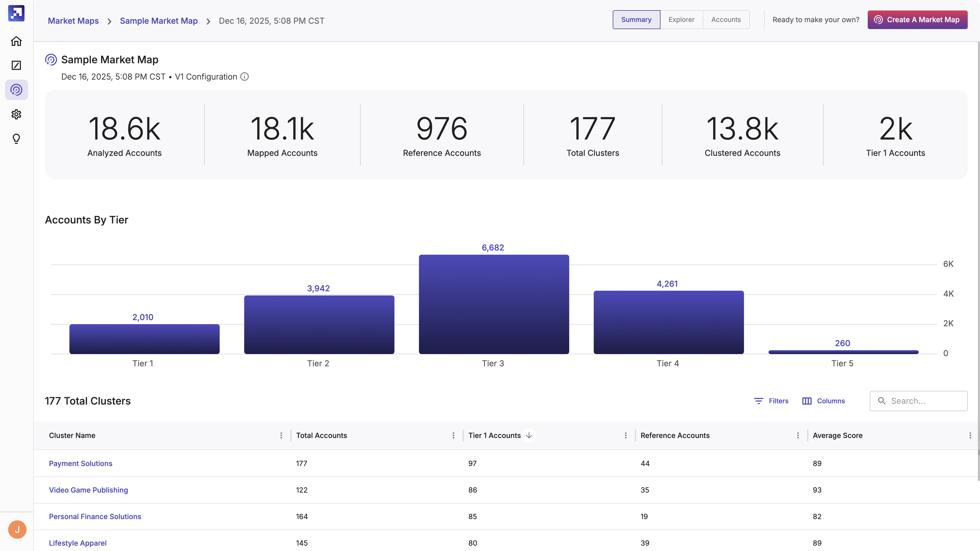Open Total Accounts column options menu
The image size is (980, 551).
[x=453, y=435]
